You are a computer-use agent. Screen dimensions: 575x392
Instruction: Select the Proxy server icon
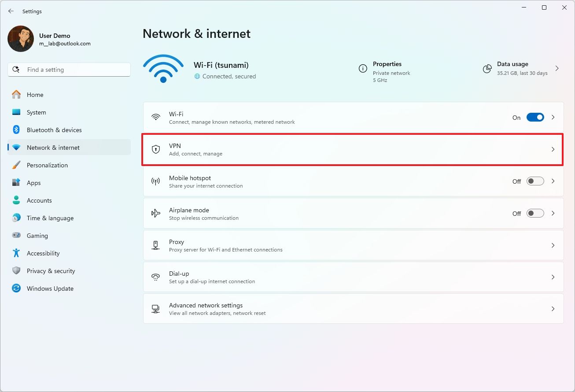pyautogui.click(x=155, y=245)
